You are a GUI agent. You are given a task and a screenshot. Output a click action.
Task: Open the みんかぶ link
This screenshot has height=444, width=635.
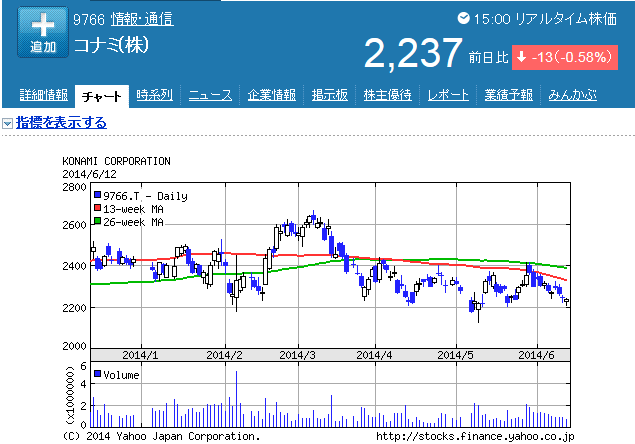click(573, 95)
